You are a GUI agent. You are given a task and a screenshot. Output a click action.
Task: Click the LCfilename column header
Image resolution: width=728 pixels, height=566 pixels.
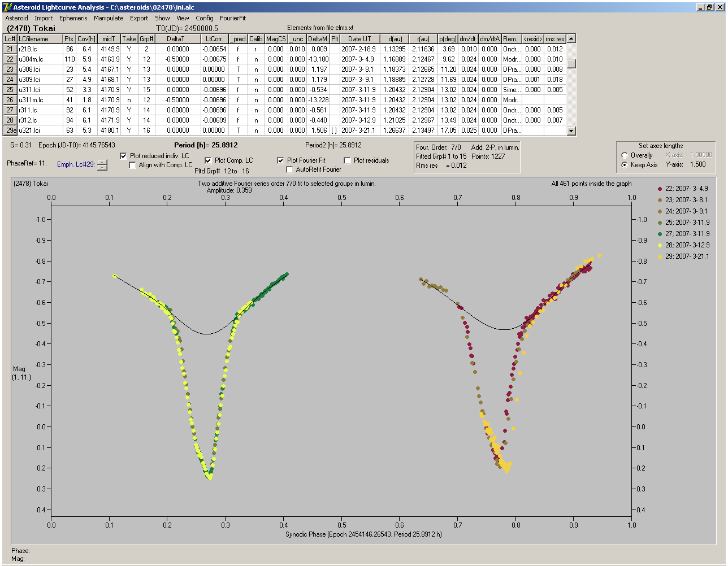tap(40, 39)
